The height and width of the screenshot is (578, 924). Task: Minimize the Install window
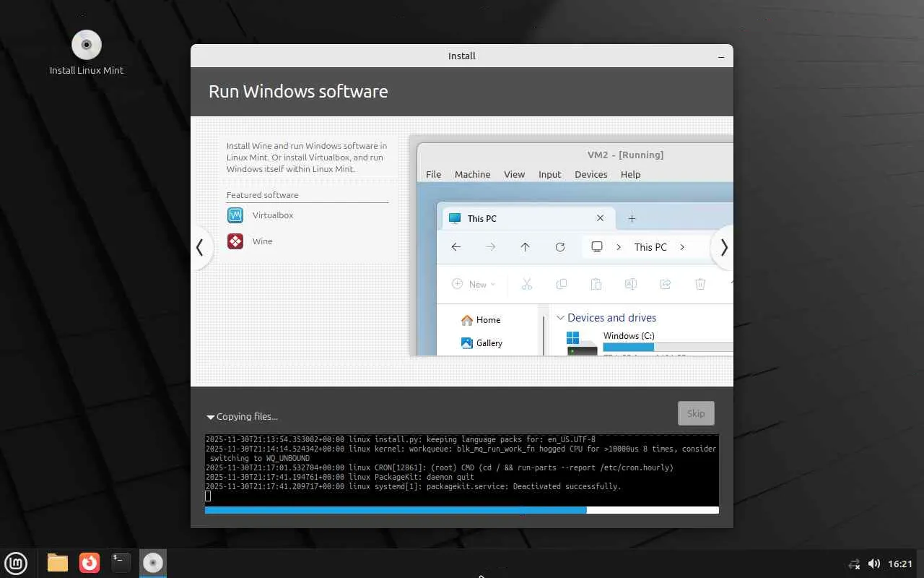coord(721,56)
